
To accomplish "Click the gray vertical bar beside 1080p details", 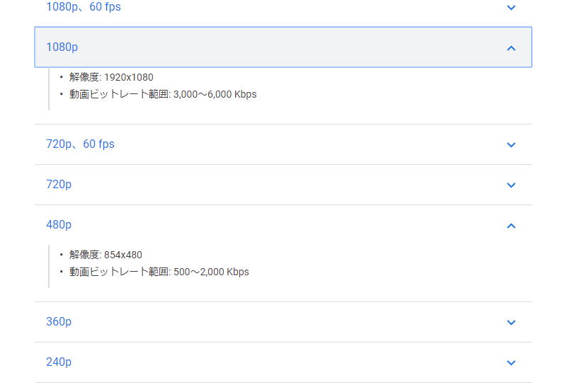I will tap(49, 89).
